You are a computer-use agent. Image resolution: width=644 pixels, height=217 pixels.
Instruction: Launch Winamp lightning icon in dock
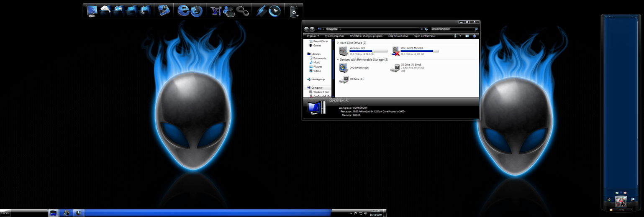click(262, 11)
